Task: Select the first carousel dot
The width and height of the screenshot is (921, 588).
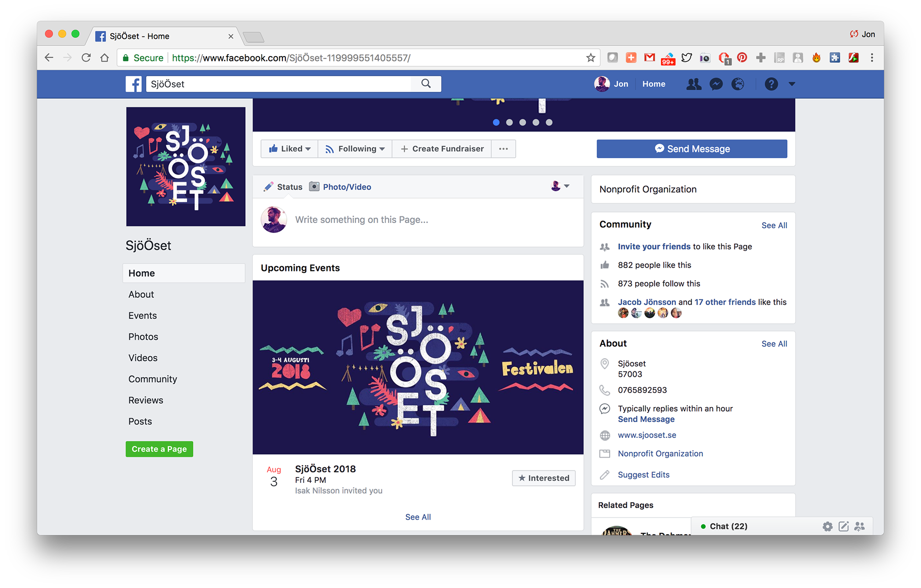Action: (x=496, y=122)
